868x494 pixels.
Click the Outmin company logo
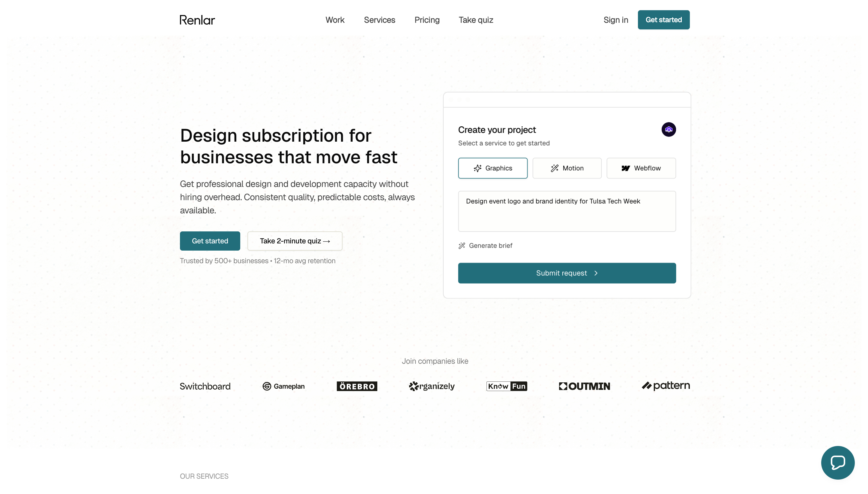584,386
